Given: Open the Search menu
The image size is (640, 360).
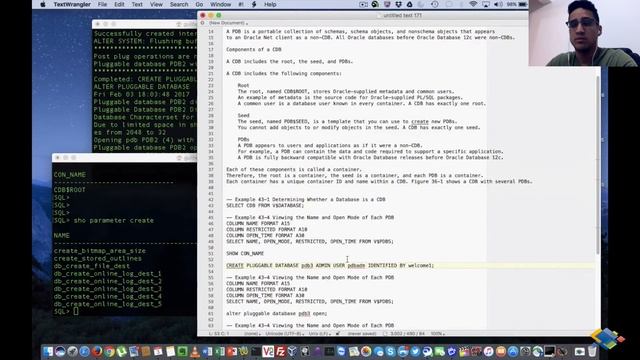Looking at the screenshot, I should pos(179,4).
